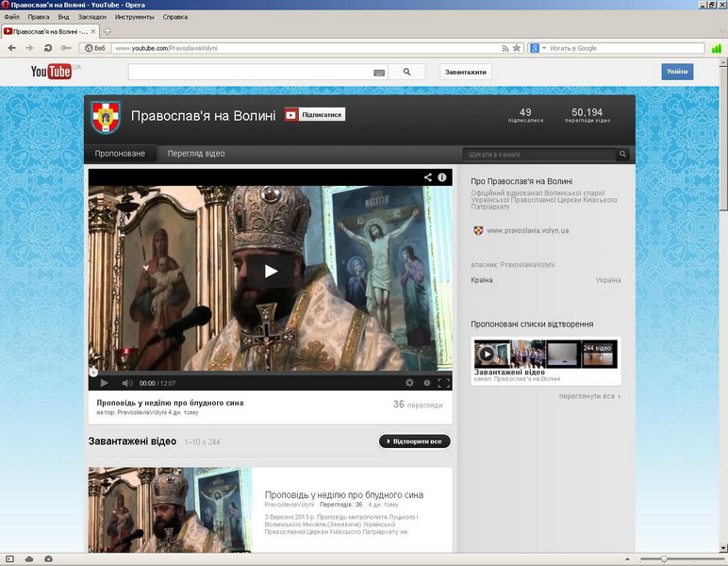Click the video progress seek bar
This screenshot has width=728, height=566.
(270, 373)
